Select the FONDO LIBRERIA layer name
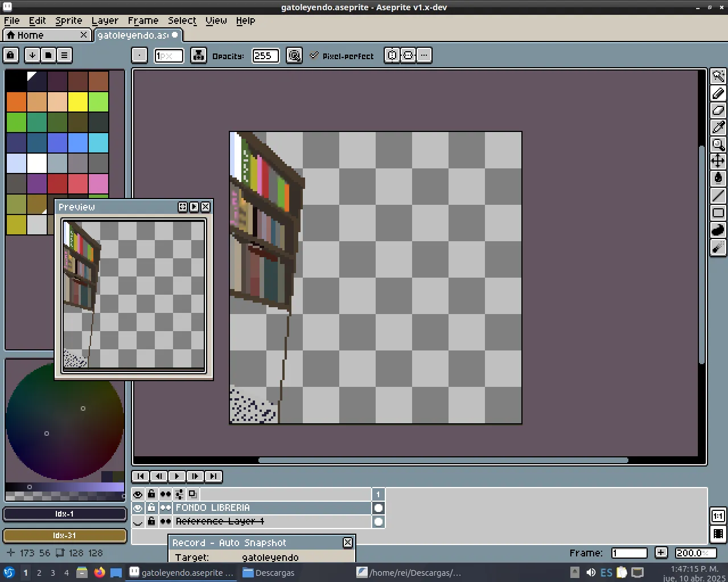 (x=272, y=508)
